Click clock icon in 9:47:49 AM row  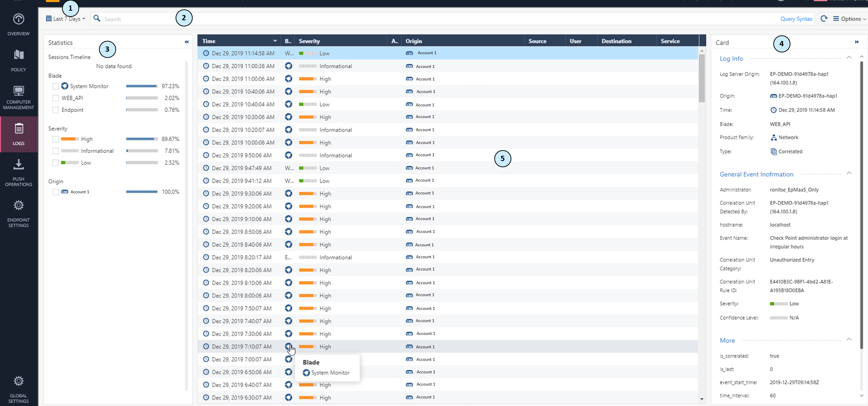pyautogui.click(x=206, y=168)
